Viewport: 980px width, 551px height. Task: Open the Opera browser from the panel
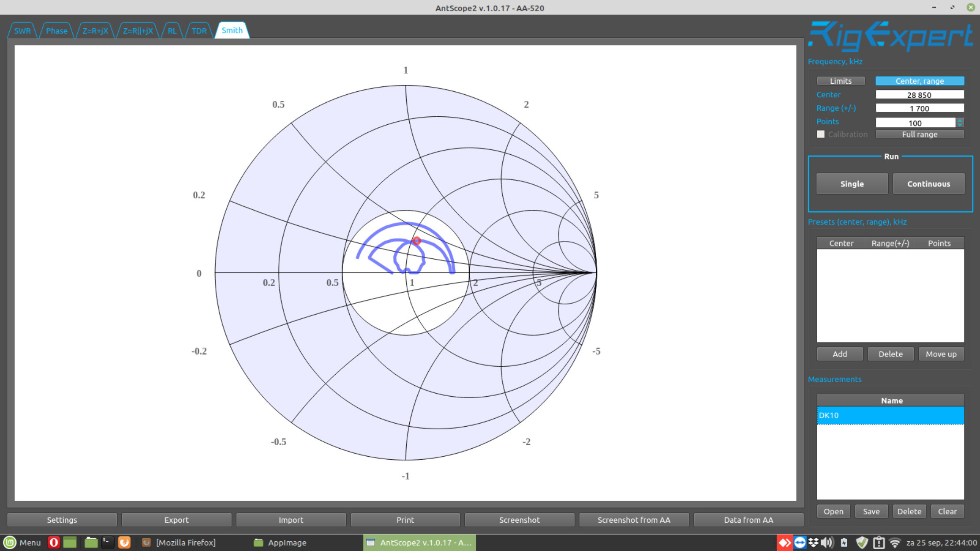[53, 542]
